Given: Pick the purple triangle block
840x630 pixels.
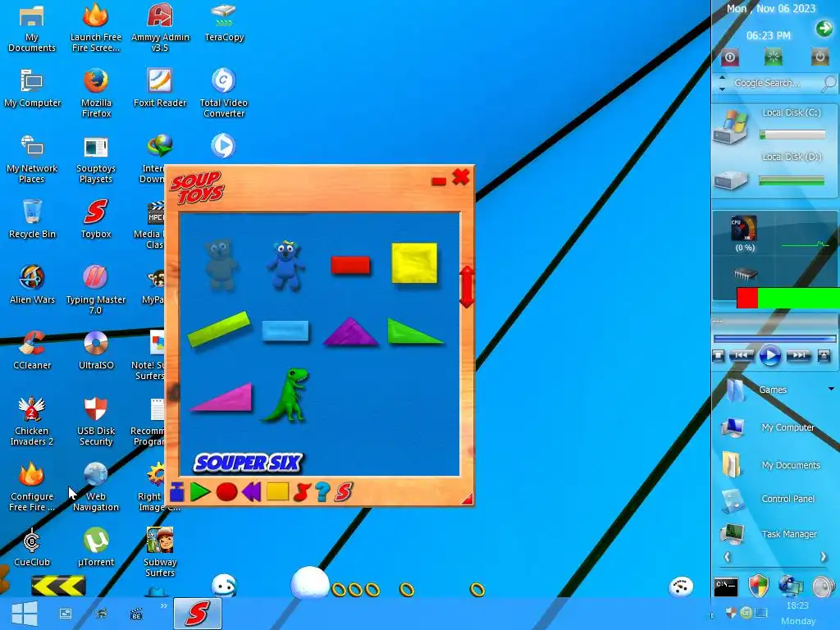Looking at the screenshot, I should [350, 332].
